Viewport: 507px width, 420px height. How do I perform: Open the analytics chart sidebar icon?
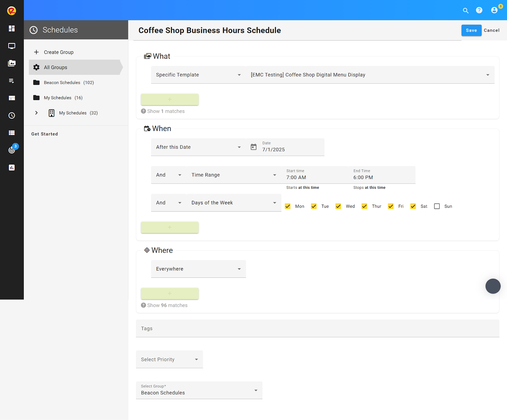12,168
